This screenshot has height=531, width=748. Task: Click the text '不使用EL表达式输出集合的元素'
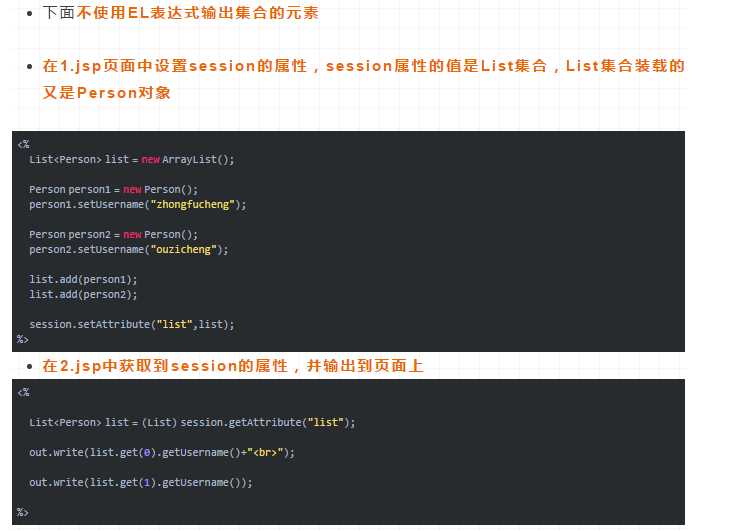(197, 12)
